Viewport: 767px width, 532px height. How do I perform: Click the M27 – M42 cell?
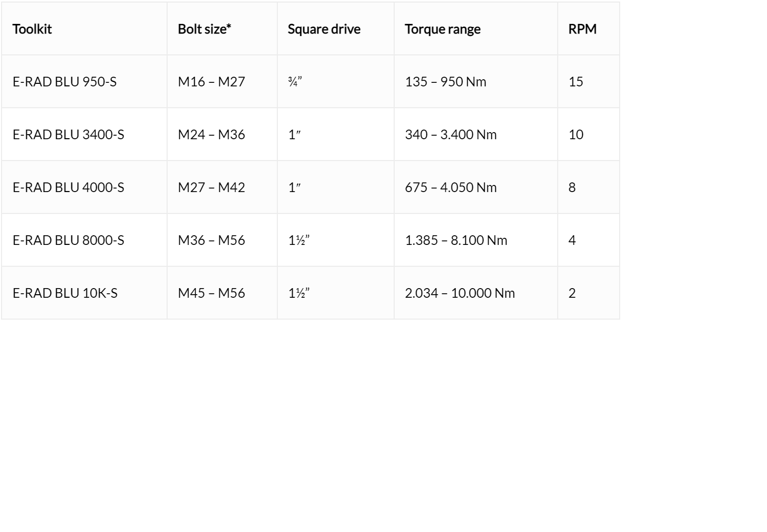pos(222,187)
